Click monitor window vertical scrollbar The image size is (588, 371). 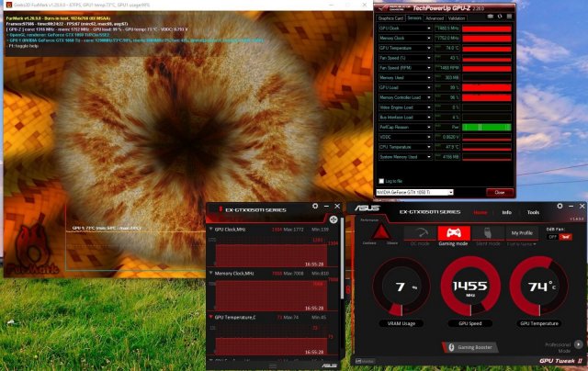(x=342, y=259)
